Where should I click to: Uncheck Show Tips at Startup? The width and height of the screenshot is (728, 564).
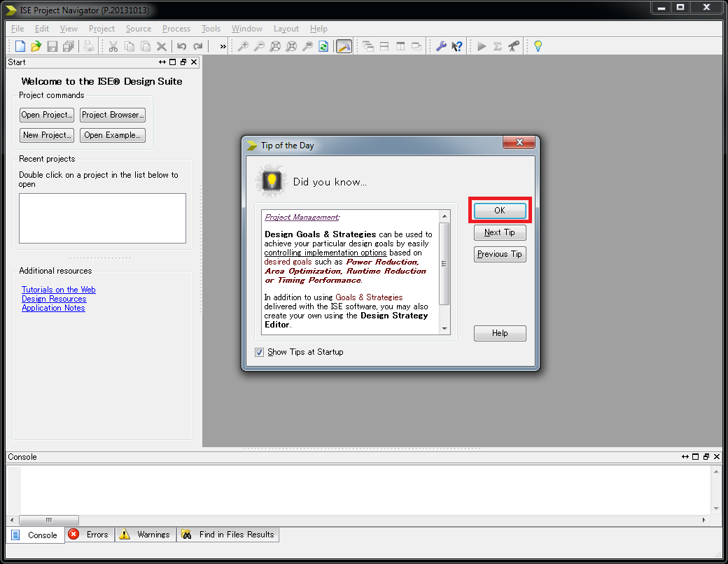click(x=259, y=352)
